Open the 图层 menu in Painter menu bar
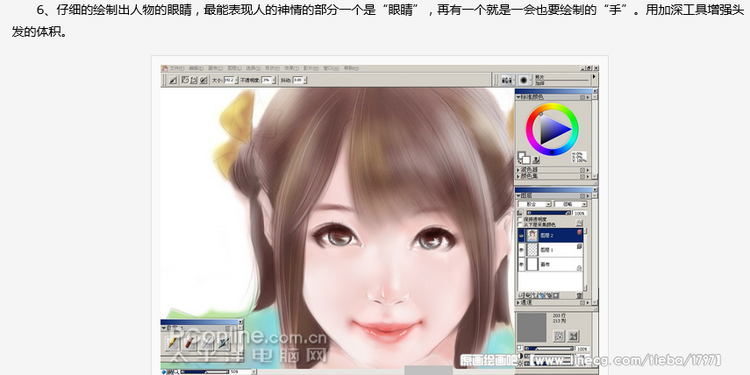750x375 pixels. (x=235, y=68)
